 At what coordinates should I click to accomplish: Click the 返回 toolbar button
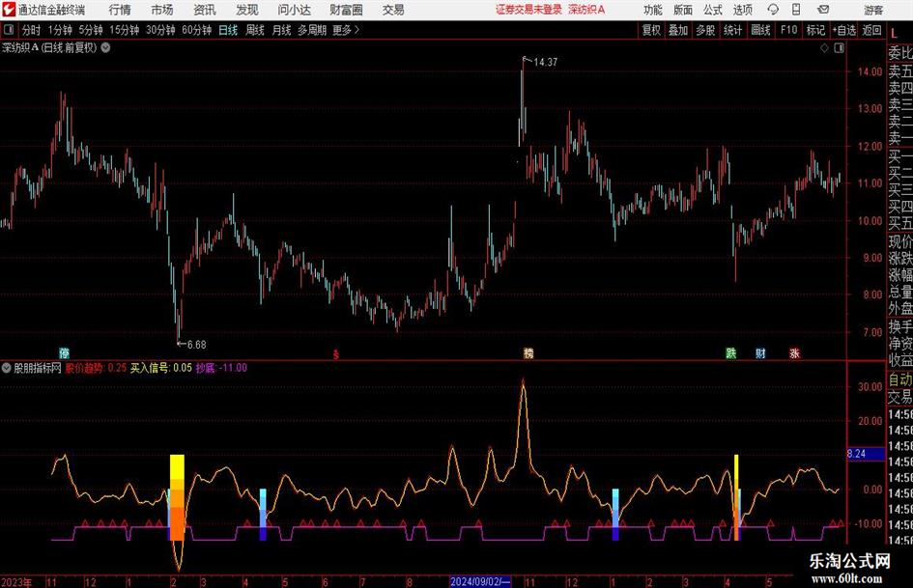(871, 30)
